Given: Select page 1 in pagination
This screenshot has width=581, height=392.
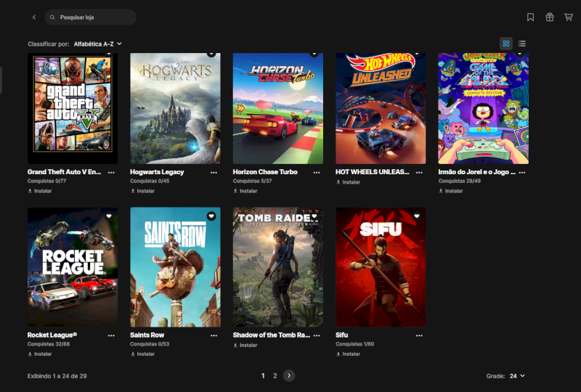Looking at the screenshot, I should 263,376.
